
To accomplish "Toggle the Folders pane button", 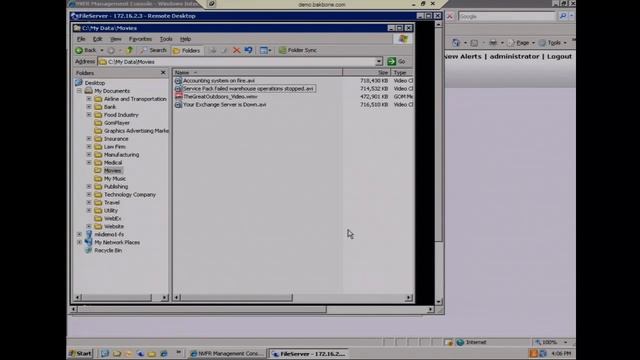I will [187, 50].
